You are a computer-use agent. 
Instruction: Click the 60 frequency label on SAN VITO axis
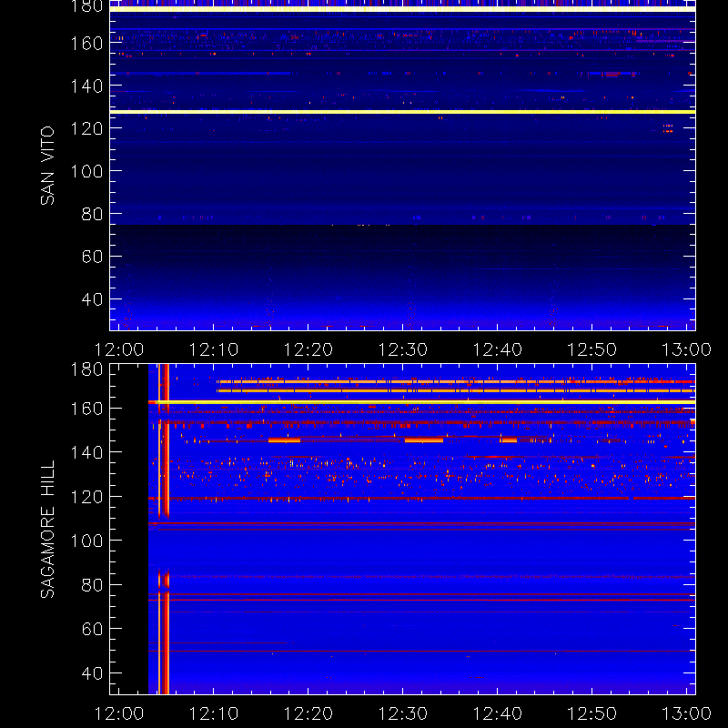tap(93, 257)
